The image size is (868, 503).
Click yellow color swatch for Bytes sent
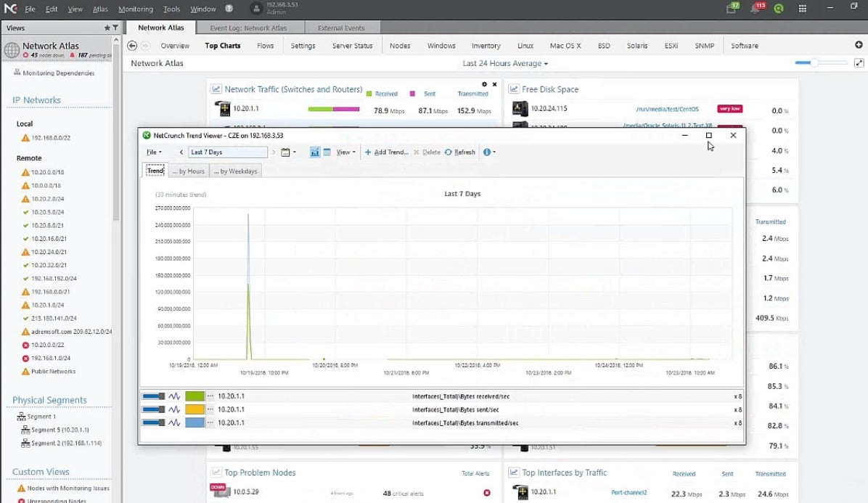point(195,409)
